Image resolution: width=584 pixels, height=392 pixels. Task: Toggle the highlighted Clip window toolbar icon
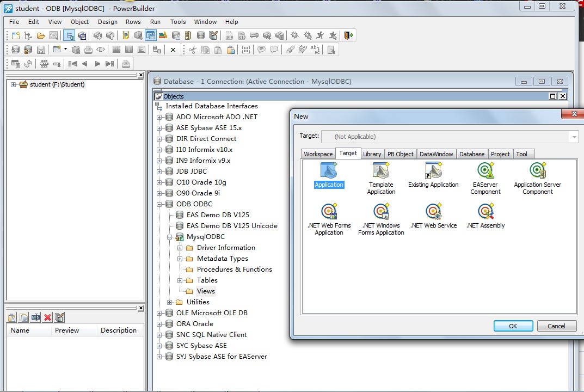pos(150,35)
